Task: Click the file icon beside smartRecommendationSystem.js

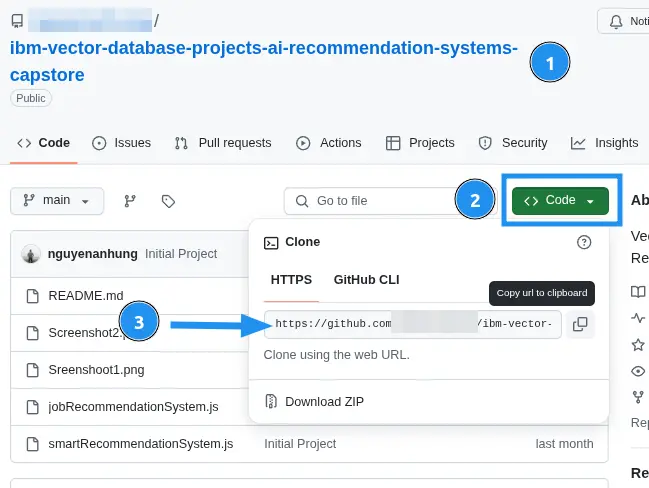Action: (x=33, y=444)
